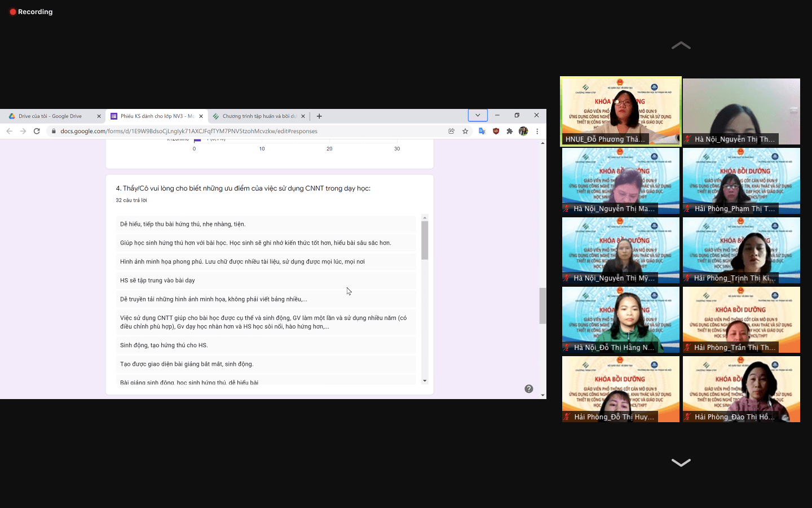Click the responses list scrollbar thumb
The image size is (812, 508).
coord(425,240)
